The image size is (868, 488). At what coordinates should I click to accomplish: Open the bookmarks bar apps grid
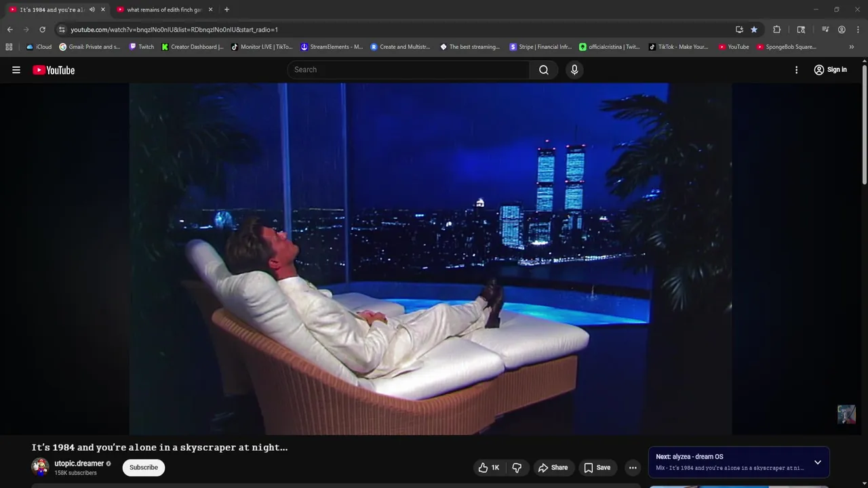pos(9,47)
